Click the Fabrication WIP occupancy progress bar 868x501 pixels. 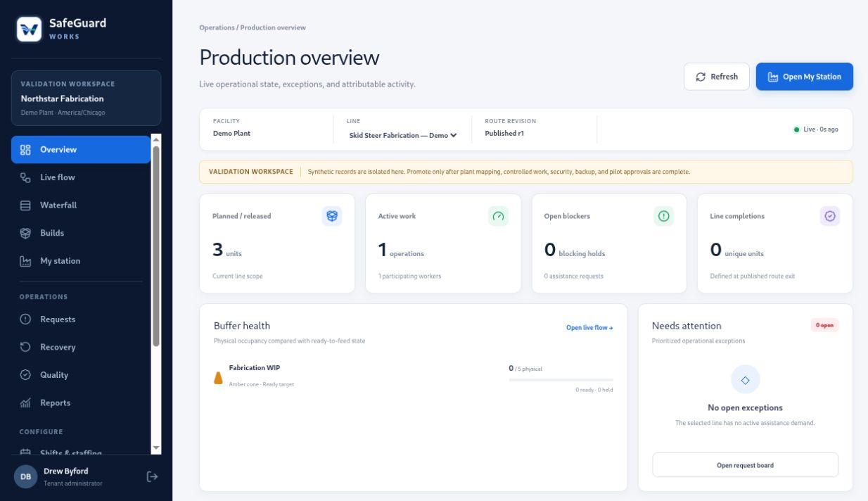(561, 380)
